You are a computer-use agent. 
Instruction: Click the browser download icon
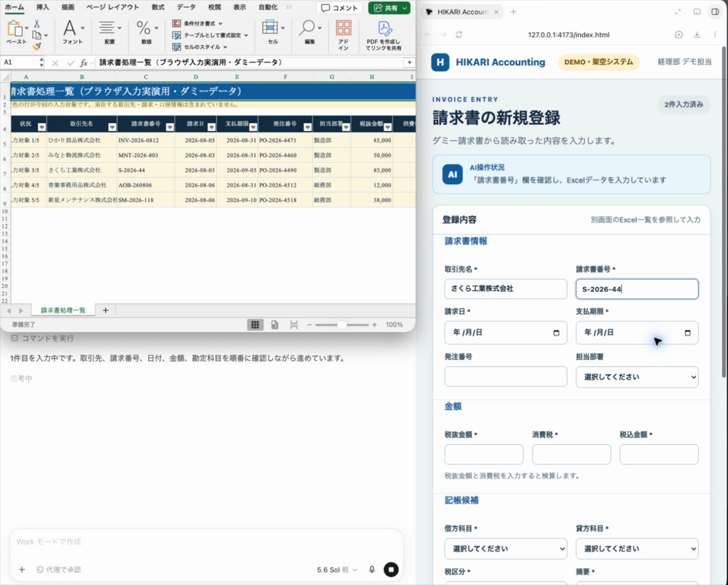[696, 35]
